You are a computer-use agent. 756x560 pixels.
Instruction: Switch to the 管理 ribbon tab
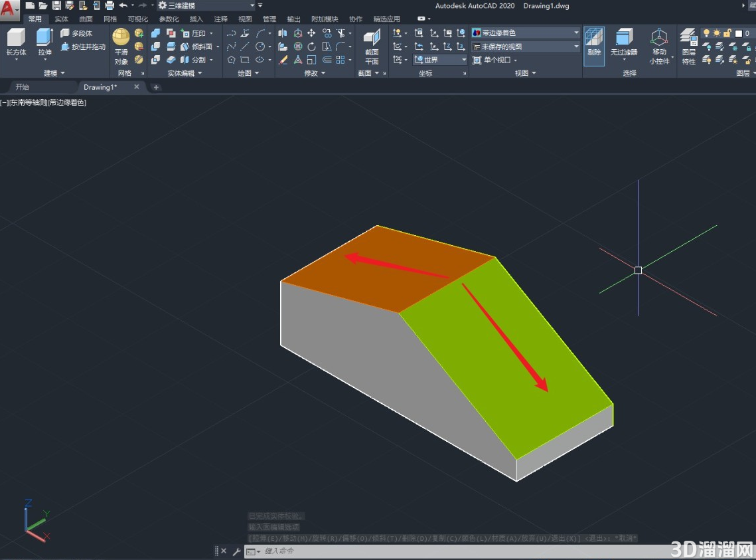[x=269, y=19]
